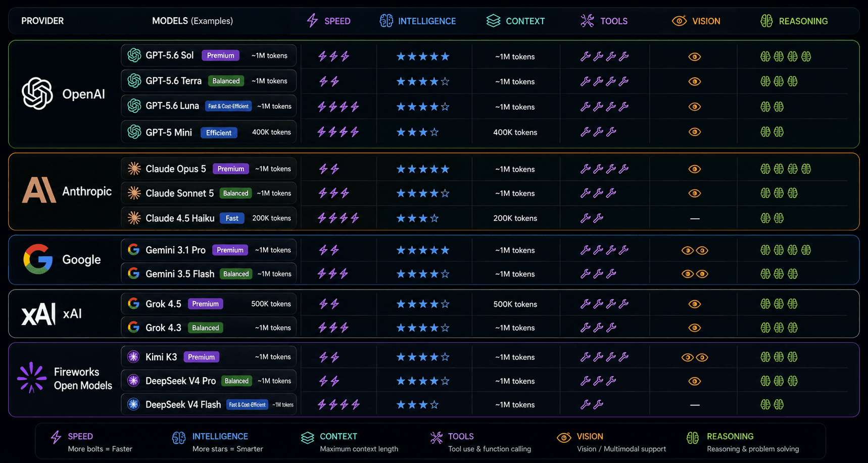The image size is (868, 463).
Task: Click the Fireworks Open Models provider name
Action: point(83,379)
